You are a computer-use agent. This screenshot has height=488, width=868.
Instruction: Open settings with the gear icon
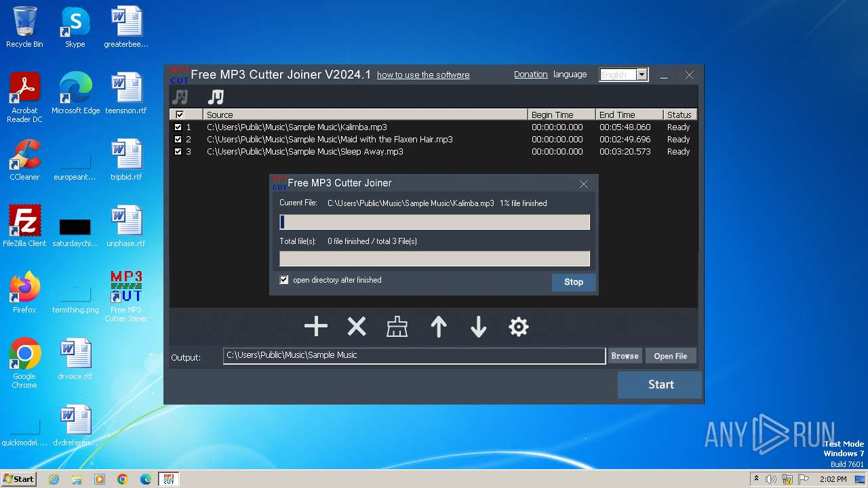tap(519, 327)
